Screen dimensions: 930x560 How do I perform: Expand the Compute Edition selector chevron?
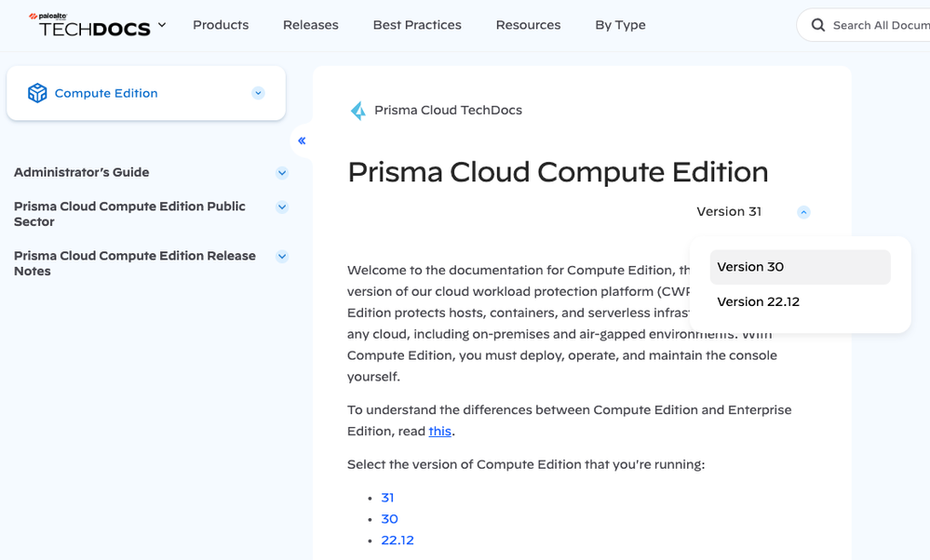(259, 93)
